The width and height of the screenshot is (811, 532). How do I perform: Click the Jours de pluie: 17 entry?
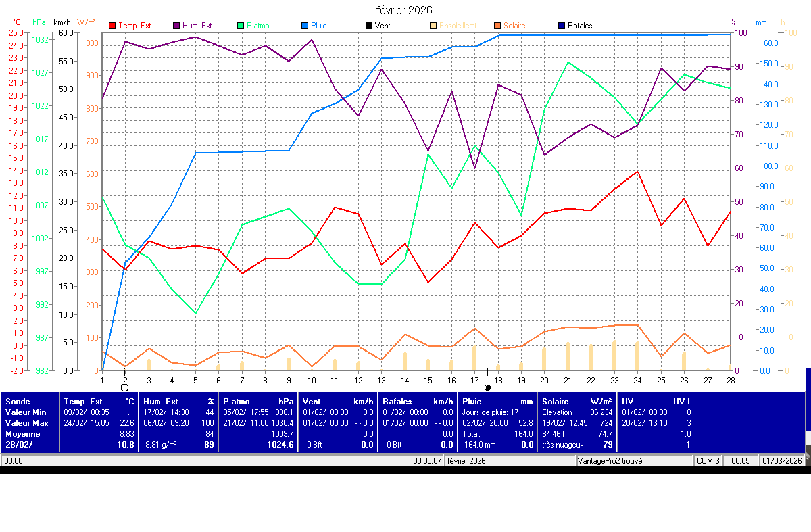(490, 412)
